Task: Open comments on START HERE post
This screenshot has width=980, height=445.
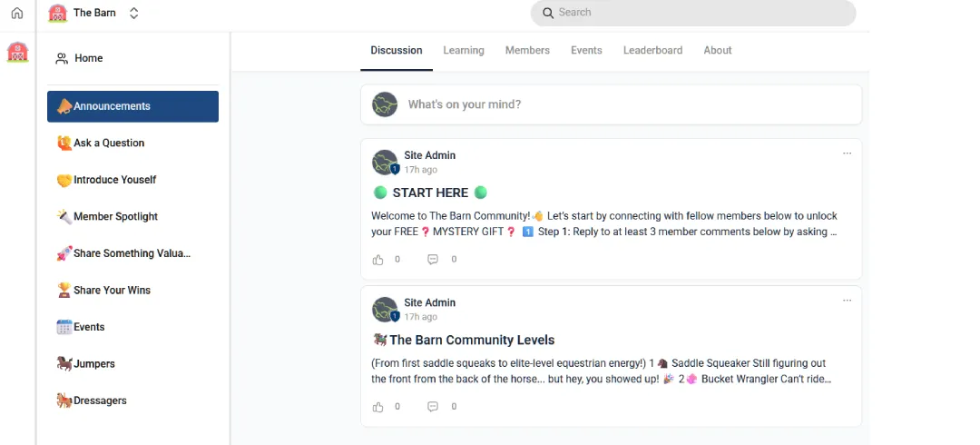Action: coord(433,259)
